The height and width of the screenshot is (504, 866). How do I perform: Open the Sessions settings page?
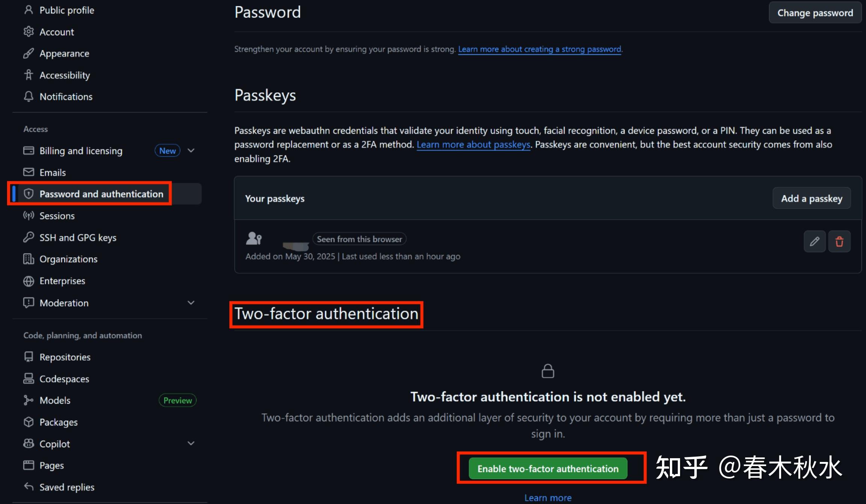(57, 216)
